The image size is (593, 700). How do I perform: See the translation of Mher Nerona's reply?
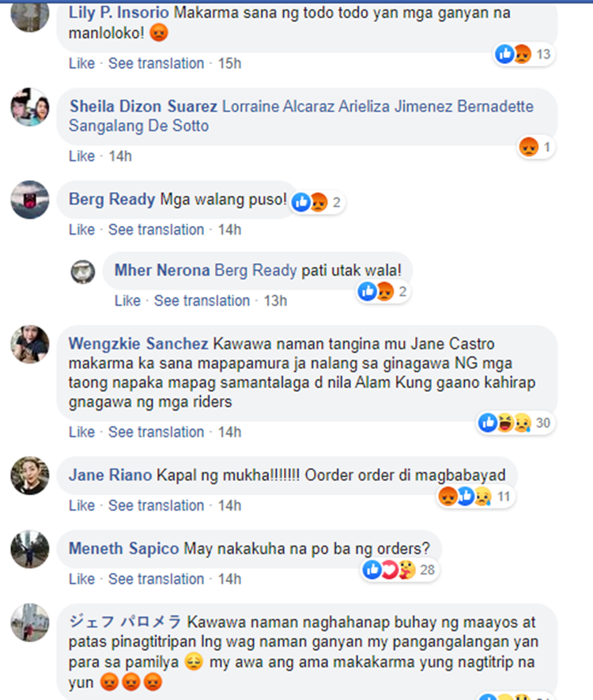pyautogui.click(x=202, y=300)
